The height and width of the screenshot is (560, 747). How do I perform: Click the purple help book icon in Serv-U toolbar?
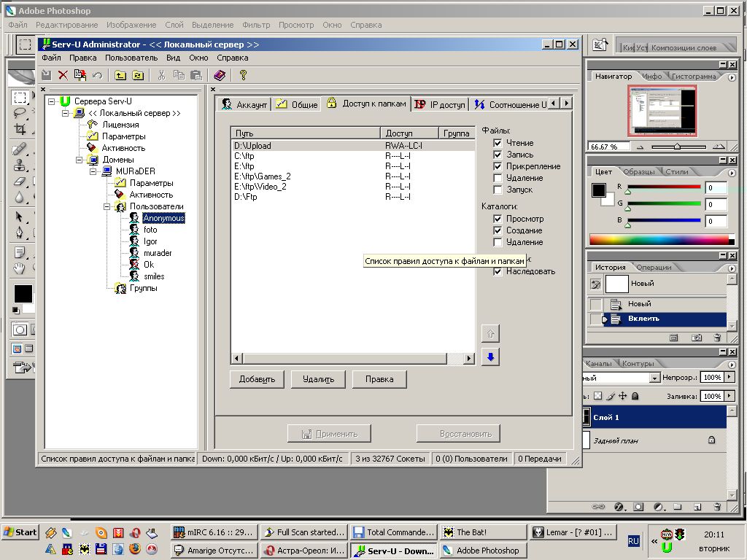220,75
